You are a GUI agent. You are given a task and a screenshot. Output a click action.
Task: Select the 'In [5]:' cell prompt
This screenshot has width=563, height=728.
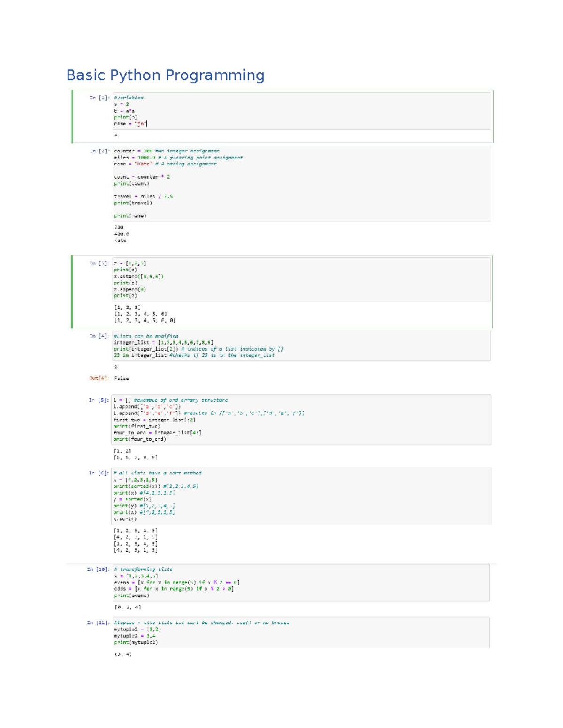(x=99, y=400)
